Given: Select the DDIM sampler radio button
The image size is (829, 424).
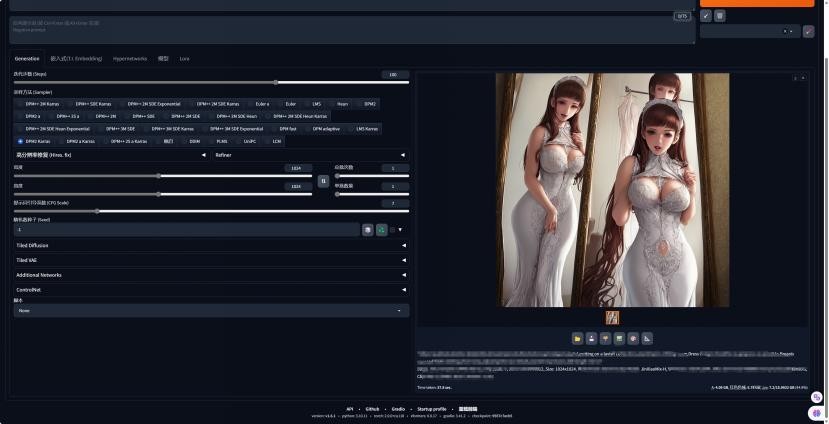Looking at the screenshot, I should [194, 141].
